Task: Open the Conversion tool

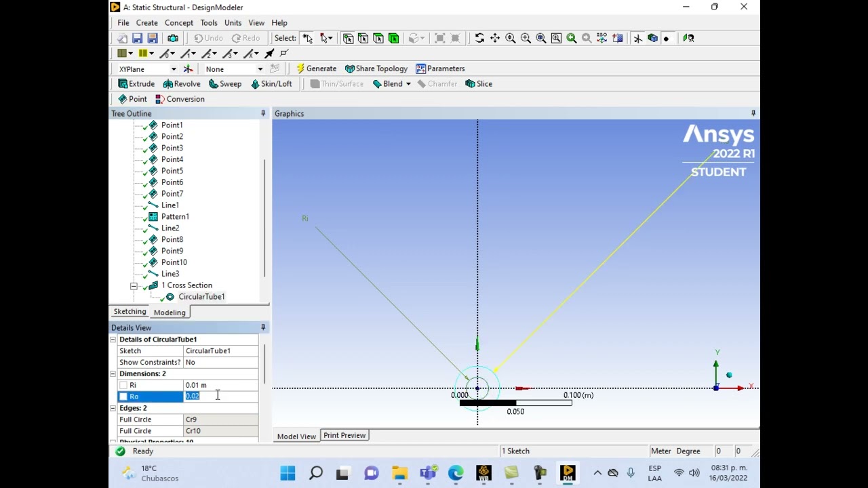Action: tap(180, 99)
